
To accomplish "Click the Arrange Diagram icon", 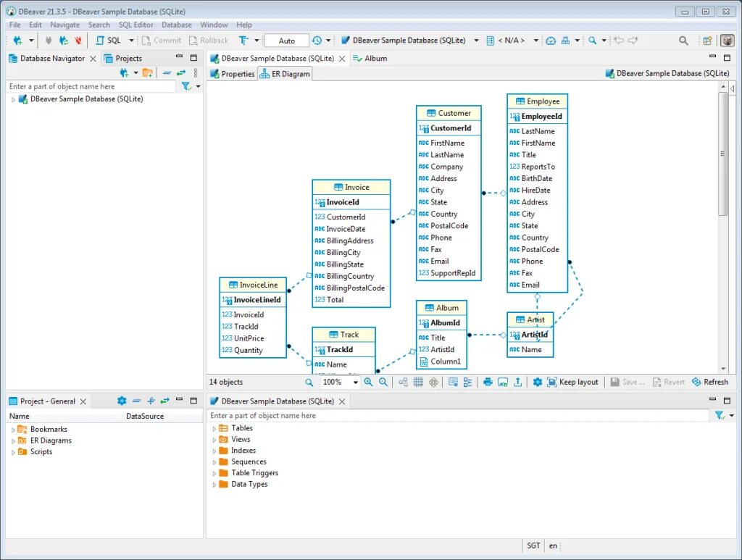I will click(x=403, y=383).
